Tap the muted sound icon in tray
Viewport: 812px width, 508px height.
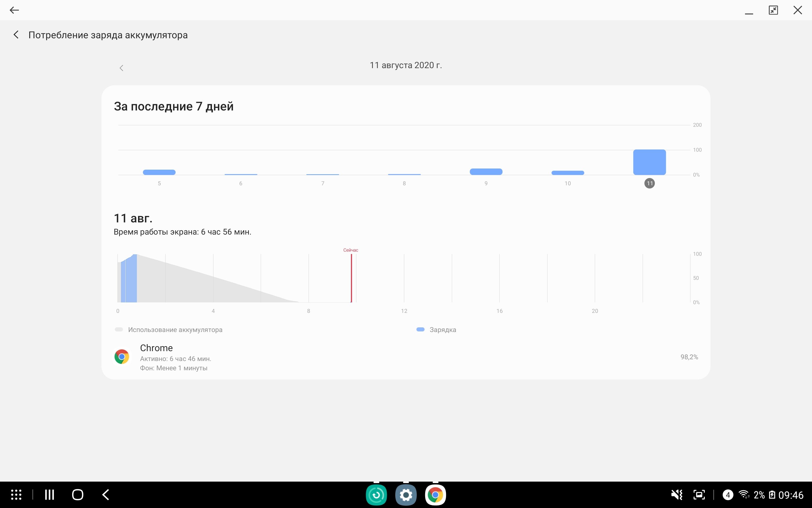(677, 495)
